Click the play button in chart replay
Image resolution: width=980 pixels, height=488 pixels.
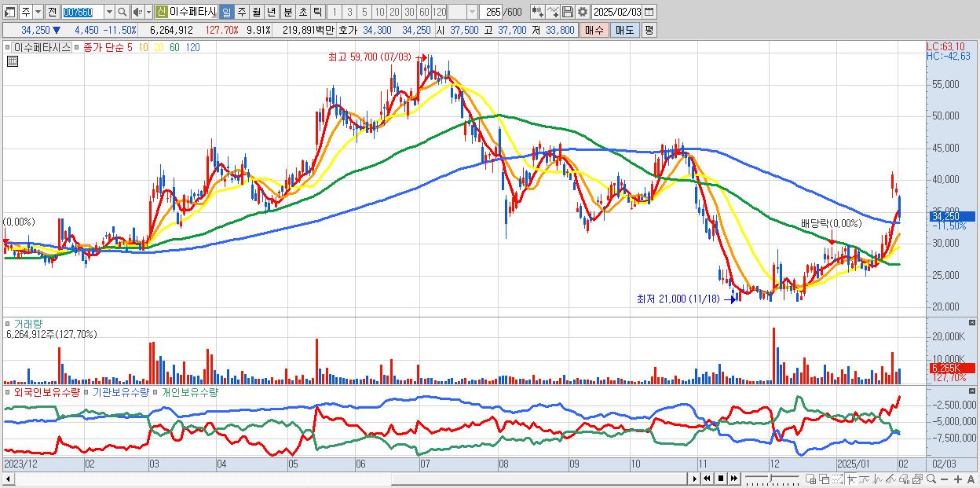pyautogui.click(x=695, y=479)
